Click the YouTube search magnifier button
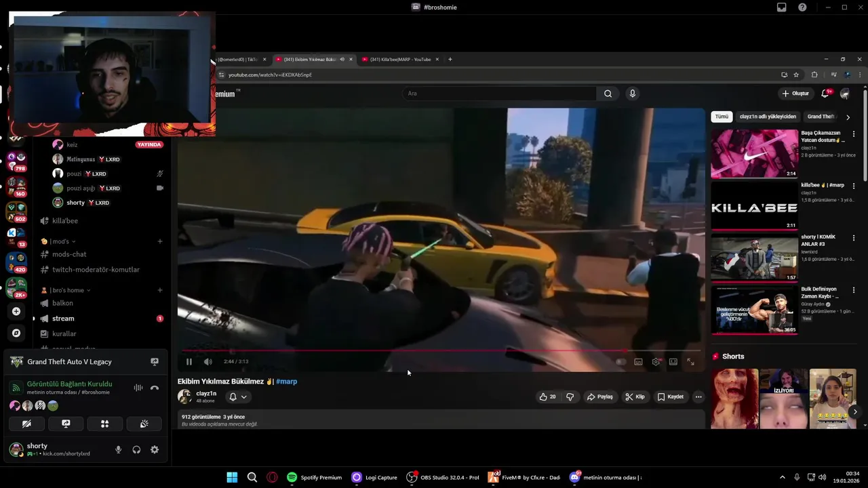 608,94
